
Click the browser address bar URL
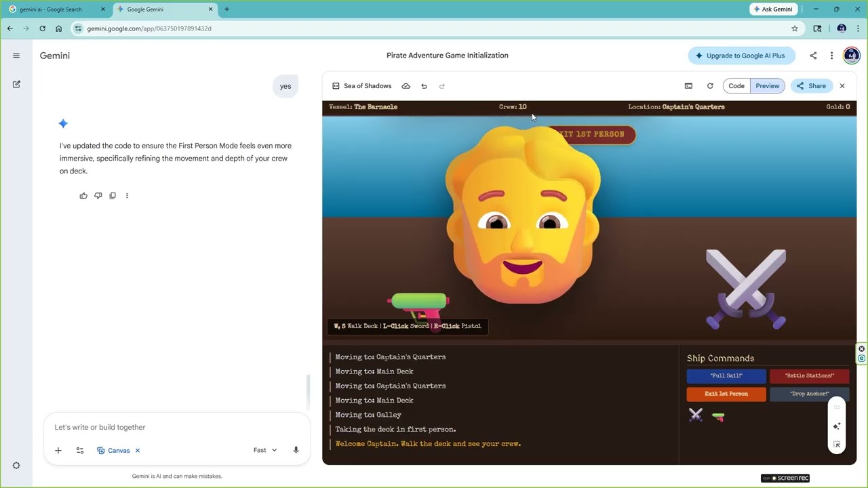[x=149, y=28]
